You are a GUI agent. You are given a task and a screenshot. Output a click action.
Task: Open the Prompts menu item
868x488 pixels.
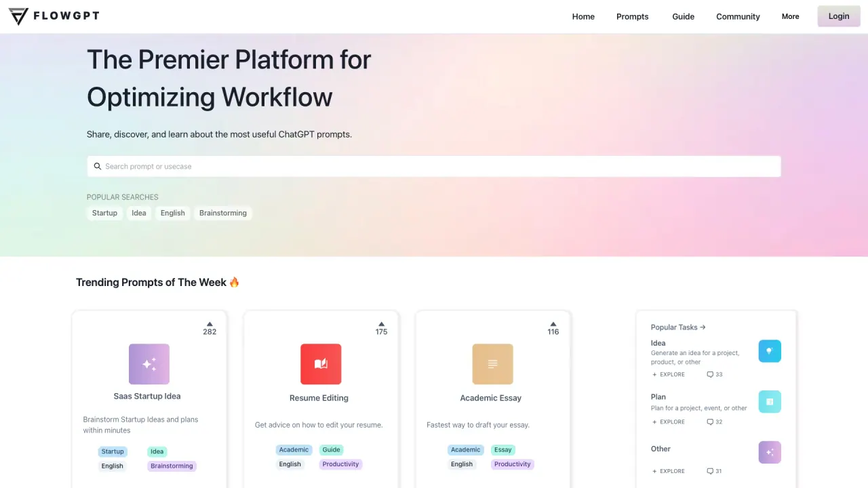[633, 16]
